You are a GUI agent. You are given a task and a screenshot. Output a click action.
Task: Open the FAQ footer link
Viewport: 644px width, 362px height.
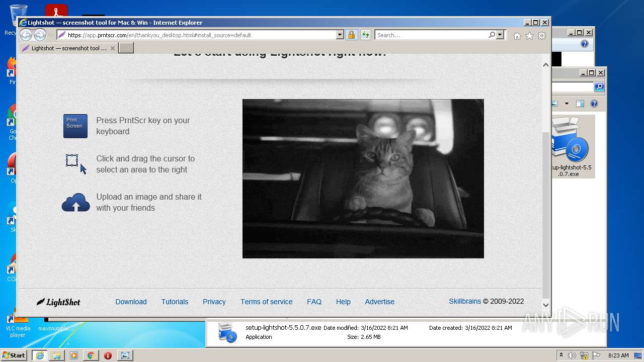(x=314, y=302)
